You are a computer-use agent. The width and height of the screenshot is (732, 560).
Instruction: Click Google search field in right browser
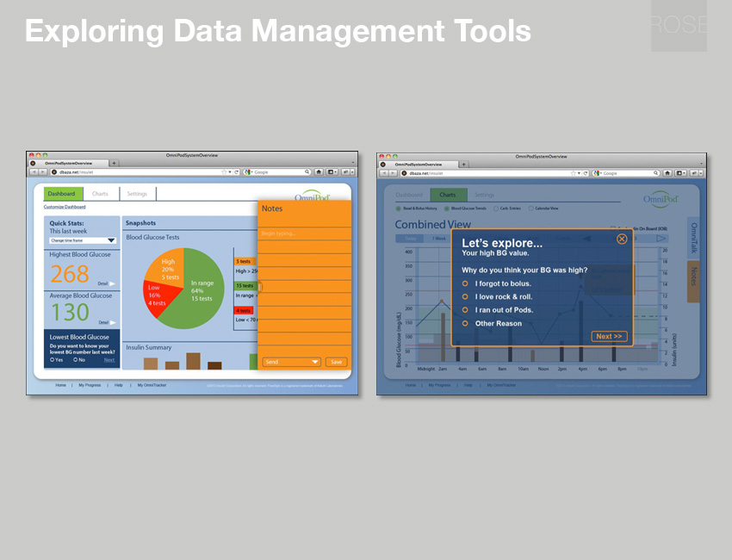tap(628, 173)
